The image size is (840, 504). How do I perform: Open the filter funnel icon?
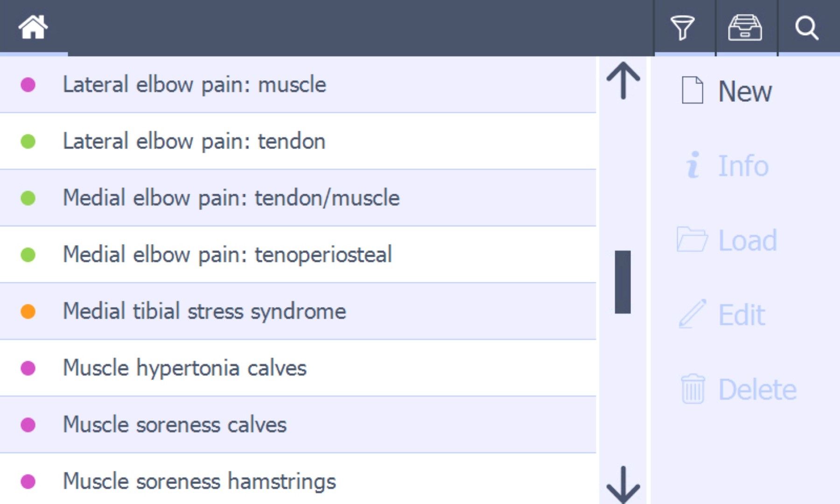click(x=682, y=28)
